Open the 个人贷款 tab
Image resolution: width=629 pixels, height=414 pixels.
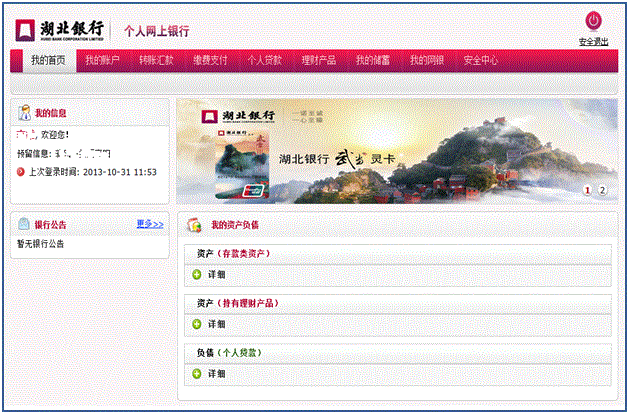264,61
